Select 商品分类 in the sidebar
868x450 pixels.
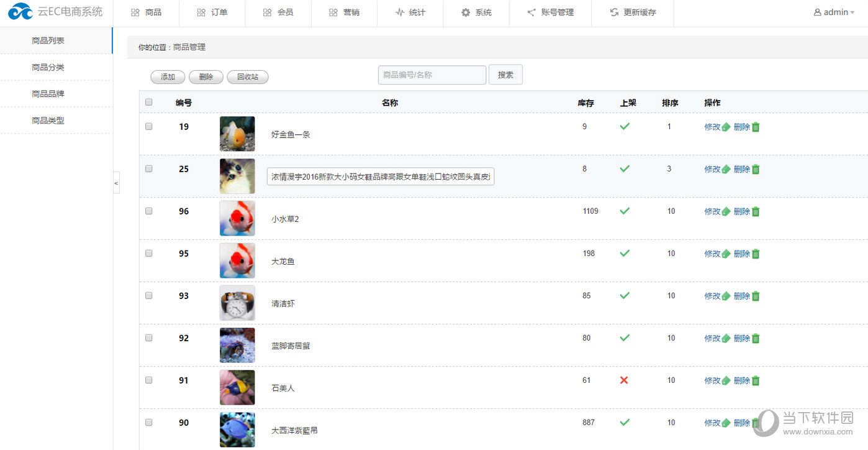pos(48,67)
